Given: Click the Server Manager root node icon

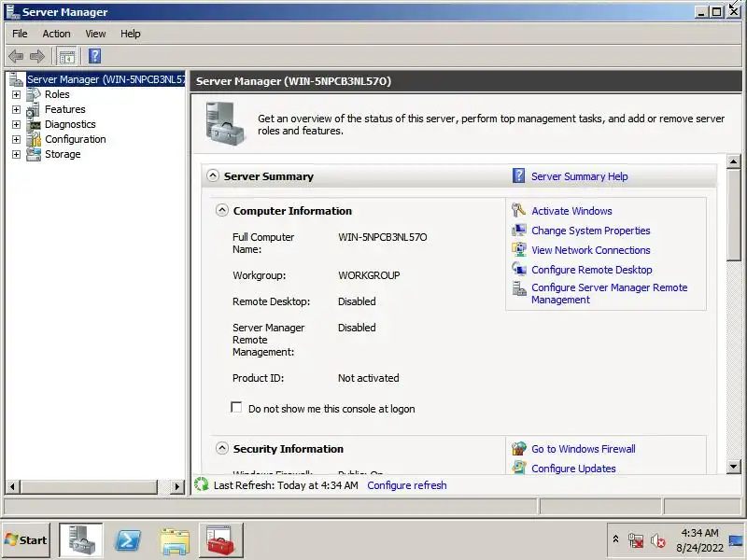Looking at the screenshot, I should tap(16, 79).
